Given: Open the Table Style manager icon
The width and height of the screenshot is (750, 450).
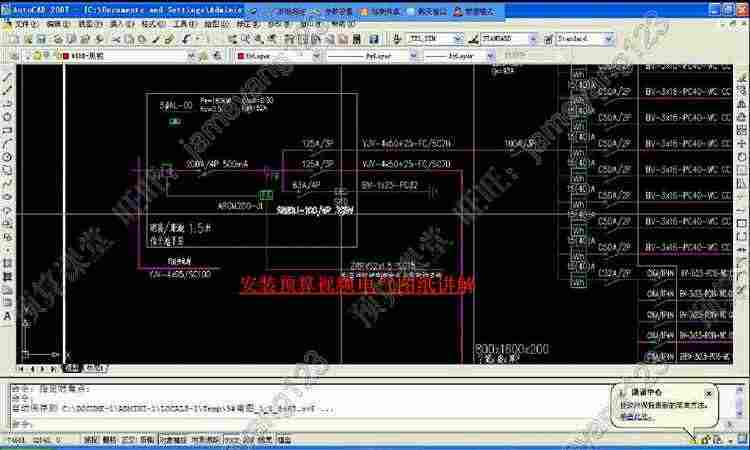Looking at the screenshot, I should 549,39.
